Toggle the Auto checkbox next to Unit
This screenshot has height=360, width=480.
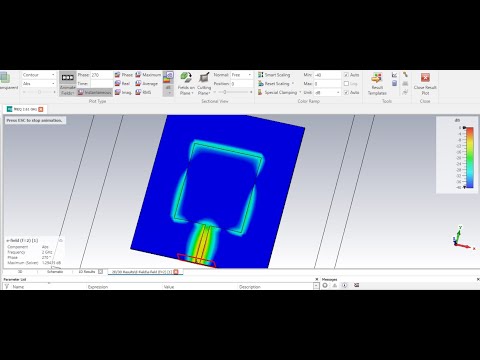coord(346,92)
